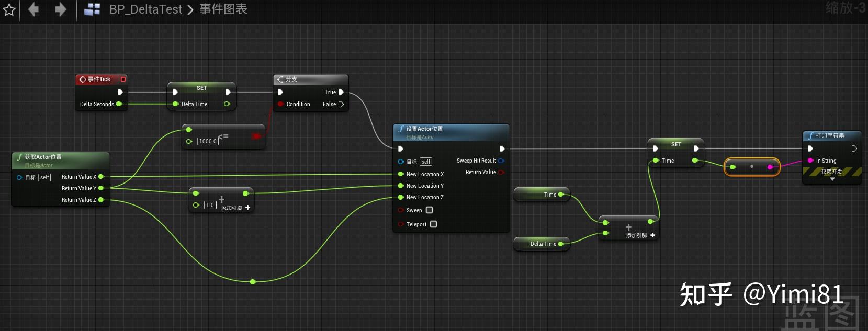Click New Location Y input pin
The image size is (868, 331).
pos(401,186)
